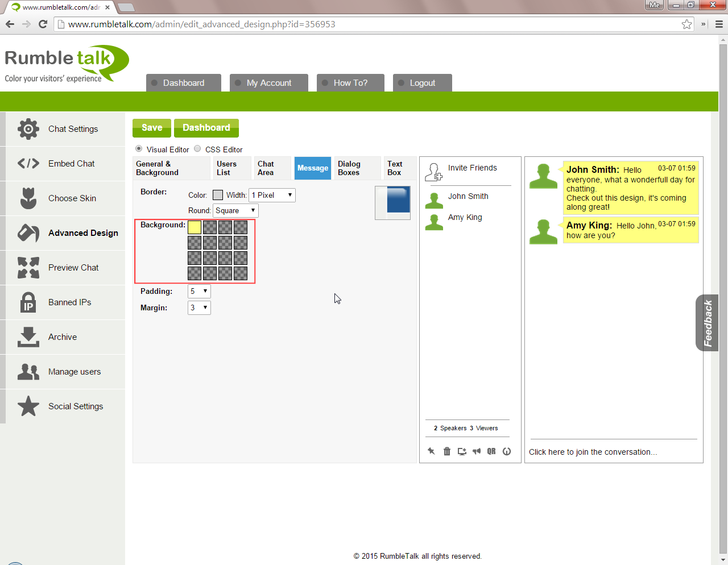Expand the Padding dropdown

coord(199,291)
